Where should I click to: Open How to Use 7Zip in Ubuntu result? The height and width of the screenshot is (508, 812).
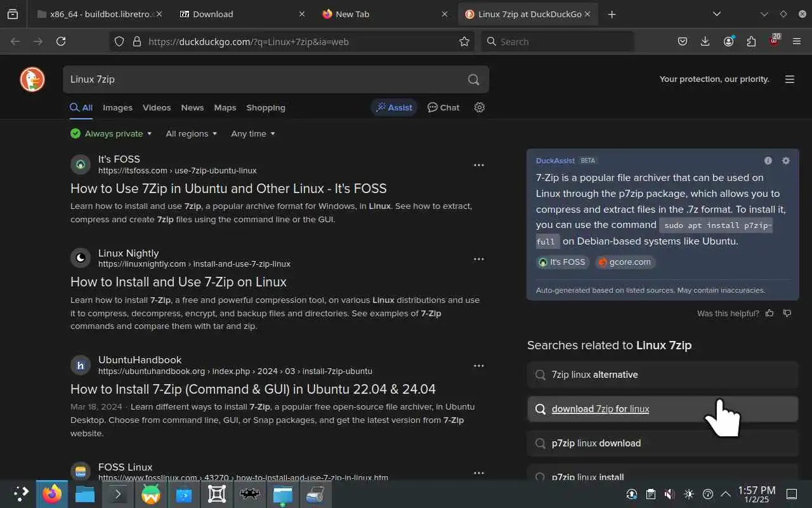tap(228, 188)
